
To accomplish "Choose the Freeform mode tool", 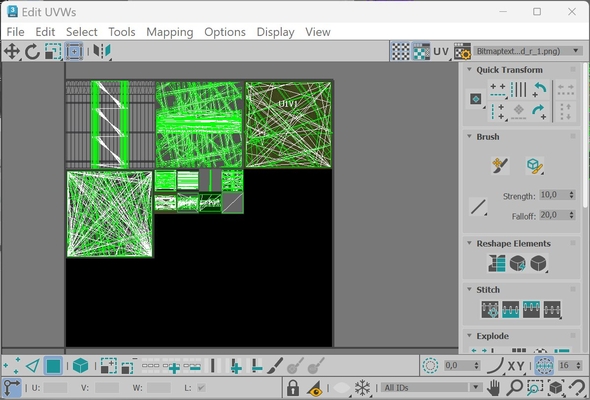I will pos(74,51).
